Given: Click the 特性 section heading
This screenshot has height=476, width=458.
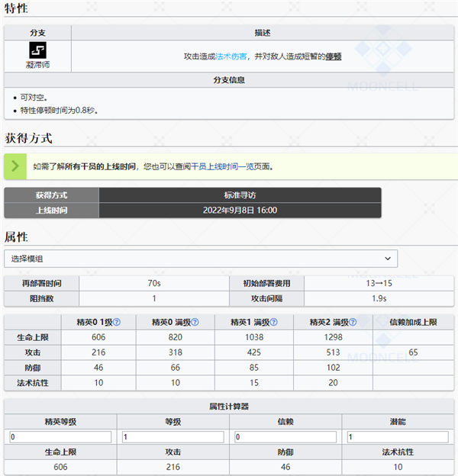Looking at the screenshot, I should [16, 8].
